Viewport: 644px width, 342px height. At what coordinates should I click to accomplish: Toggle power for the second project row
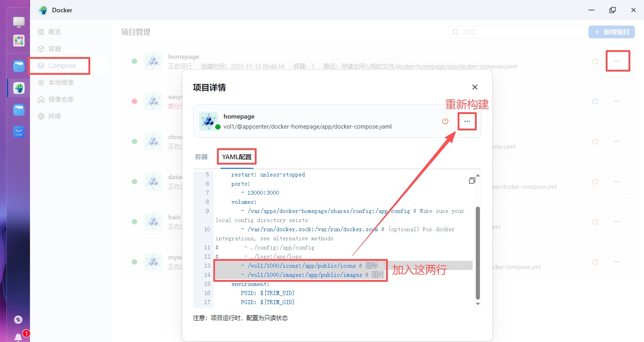595,101
